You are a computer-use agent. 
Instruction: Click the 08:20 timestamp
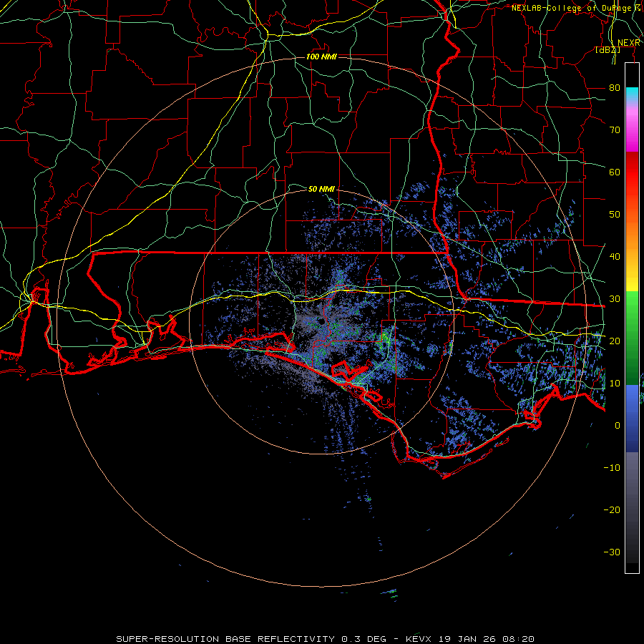point(519,639)
